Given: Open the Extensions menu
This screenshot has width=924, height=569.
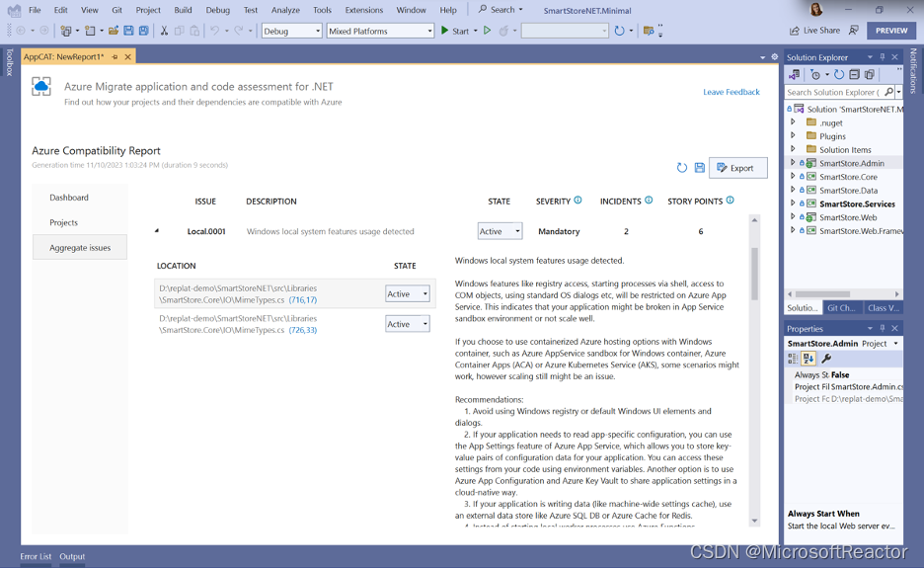Looking at the screenshot, I should point(363,10).
